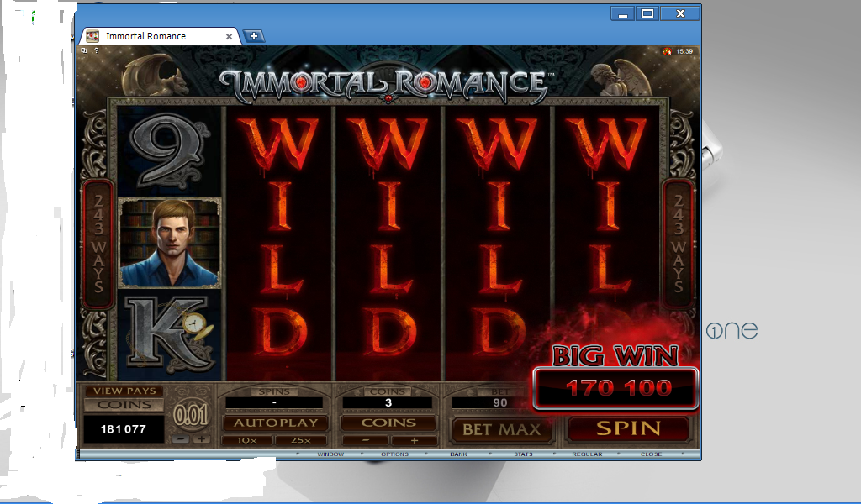
Task: Decrease coin size with the minus button
Action: pyautogui.click(x=180, y=439)
